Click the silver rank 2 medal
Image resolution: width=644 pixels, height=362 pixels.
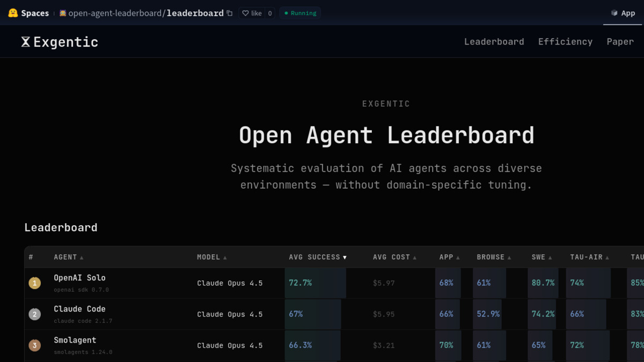(34, 314)
